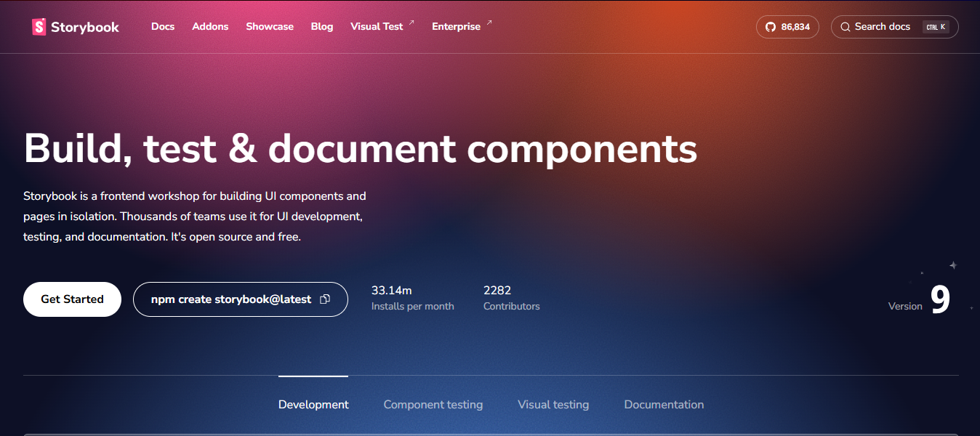This screenshot has width=980, height=436.
Task: Open the Showcase page
Action: point(270,27)
